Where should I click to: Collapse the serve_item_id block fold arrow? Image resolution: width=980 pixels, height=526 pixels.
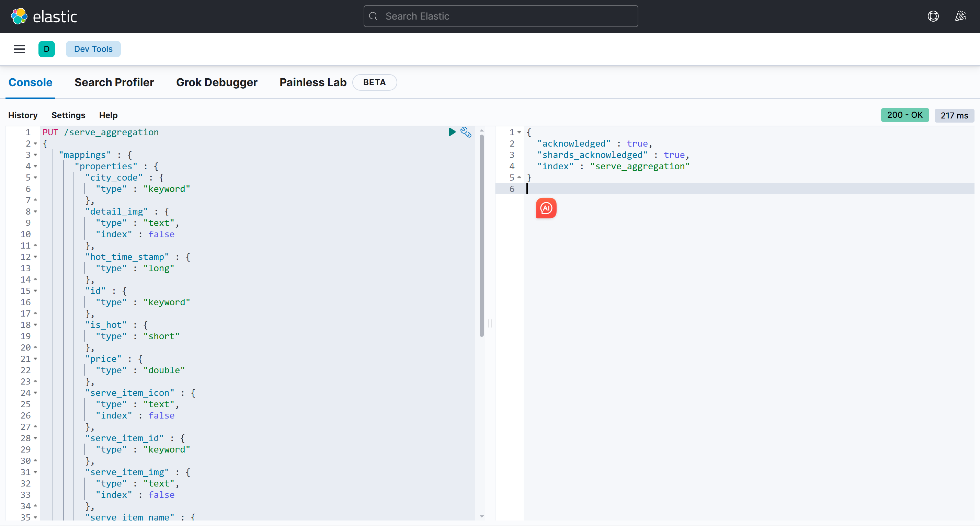[x=35, y=438]
